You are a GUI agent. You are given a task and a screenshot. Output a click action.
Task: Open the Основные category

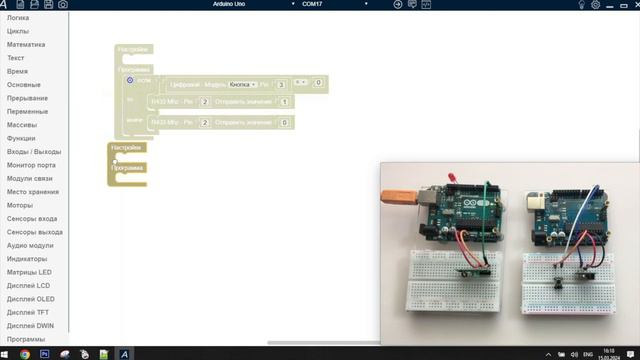pyautogui.click(x=24, y=85)
